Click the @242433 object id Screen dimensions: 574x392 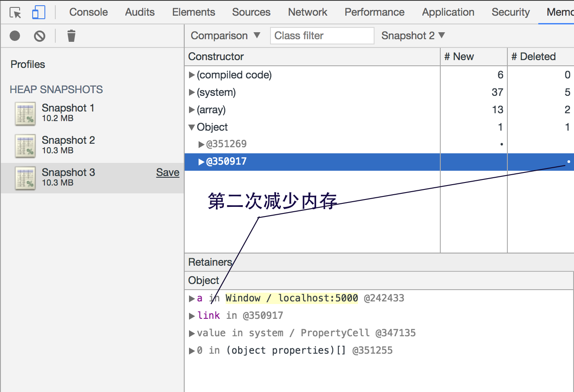click(384, 298)
